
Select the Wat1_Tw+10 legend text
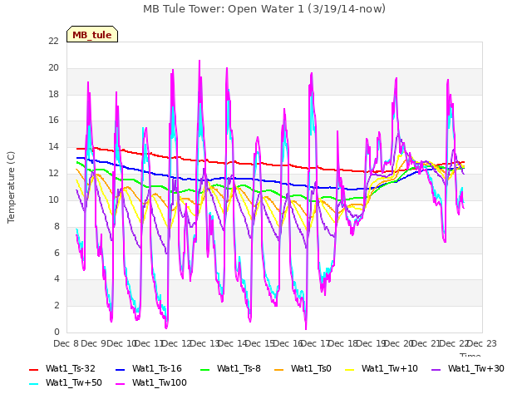[390, 369]
